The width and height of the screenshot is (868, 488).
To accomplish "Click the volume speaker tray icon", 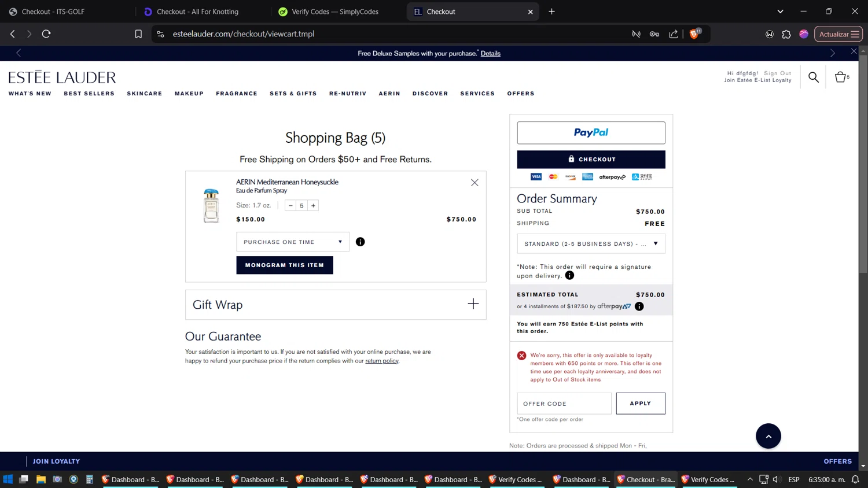I will coord(777,479).
